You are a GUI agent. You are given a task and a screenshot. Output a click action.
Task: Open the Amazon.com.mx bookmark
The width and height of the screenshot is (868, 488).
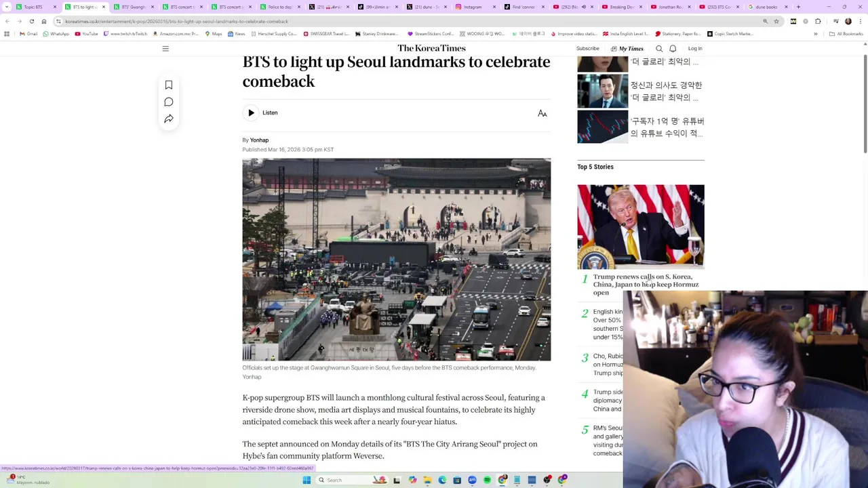tap(176, 34)
